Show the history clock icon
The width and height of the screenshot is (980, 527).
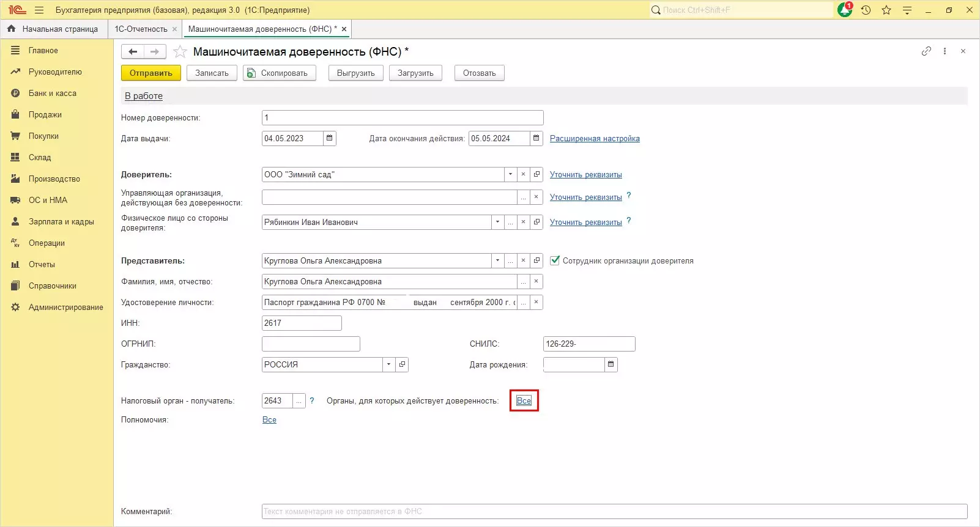click(x=866, y=10)
